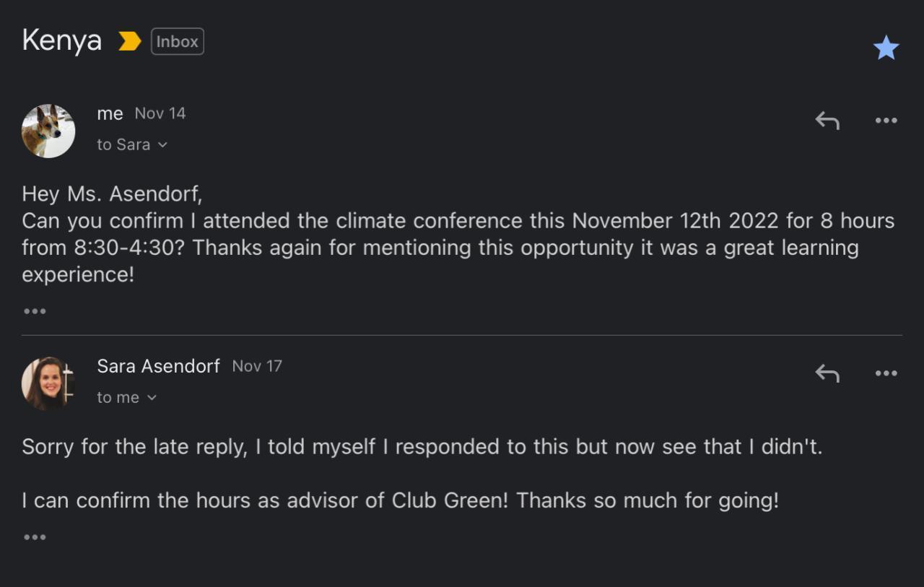924x587 pixels.
Task: Toggle the yellow importance marker beside Kenya
Action: coord(129,42)
